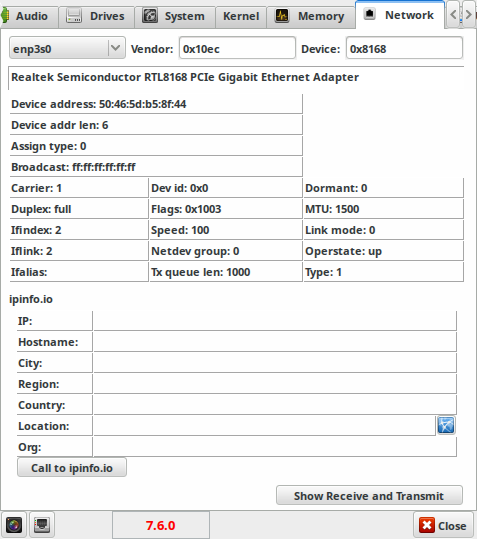The image size is (477, 539).
Task: Expand the enp3s0 interface dropdown
Action: coord(67,48)
